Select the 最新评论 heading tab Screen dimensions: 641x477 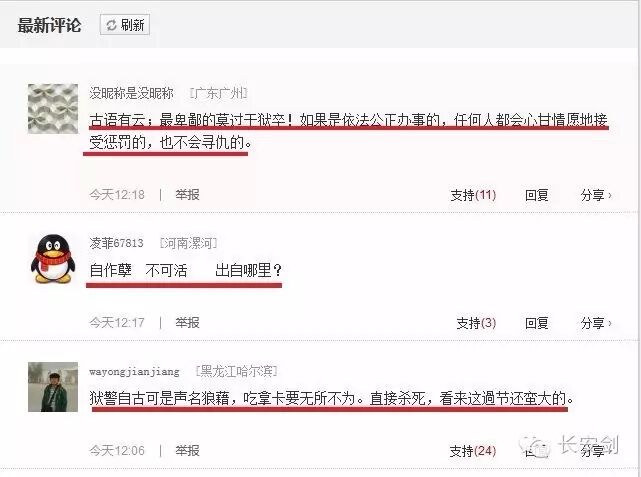coord(49,25)
